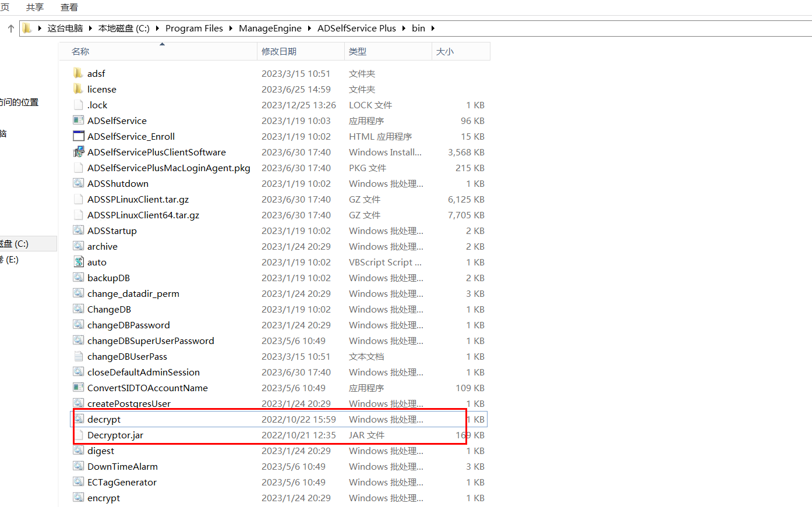Click the ADSelfServicePlusMacLoginAgent.pkg file icon
This screenshot has width=812, height=507.
[x=78, y=168]
